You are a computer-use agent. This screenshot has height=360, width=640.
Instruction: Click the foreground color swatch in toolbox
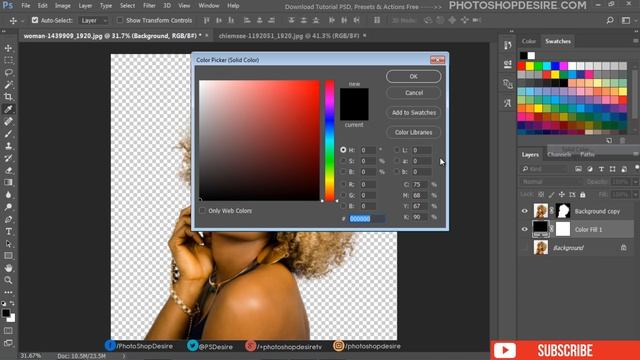pyautogui.click(x=6, y=313)
